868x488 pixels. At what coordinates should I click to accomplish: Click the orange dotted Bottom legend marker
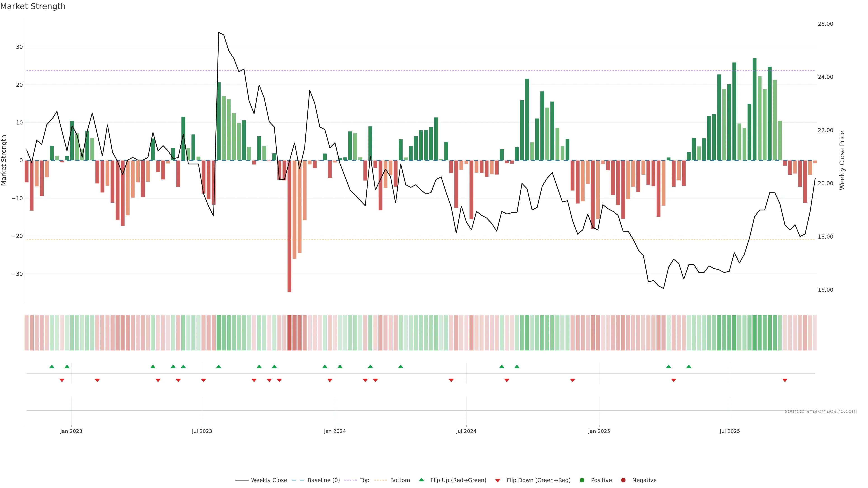pyautogui.click(x=380, y=480)
